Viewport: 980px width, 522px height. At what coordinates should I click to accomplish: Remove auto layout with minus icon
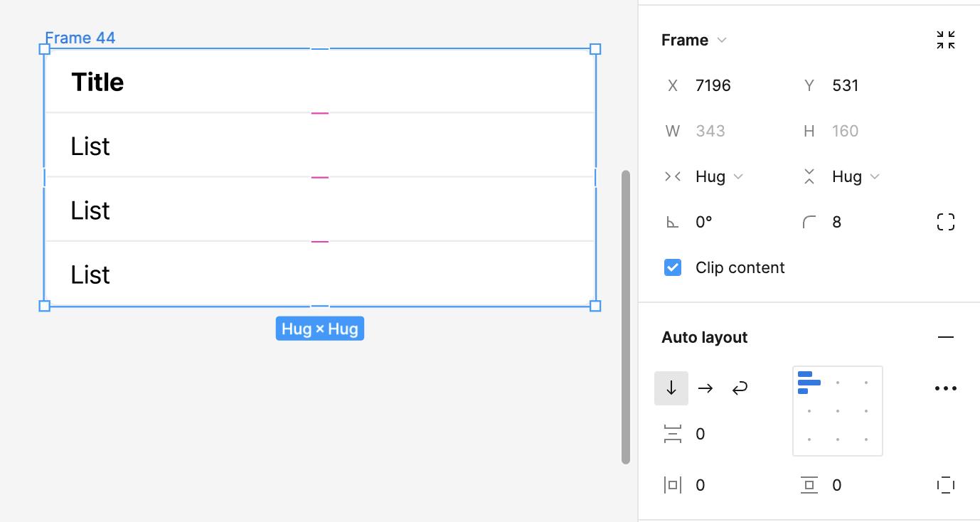pyautogui.click(x=945, y=337)
